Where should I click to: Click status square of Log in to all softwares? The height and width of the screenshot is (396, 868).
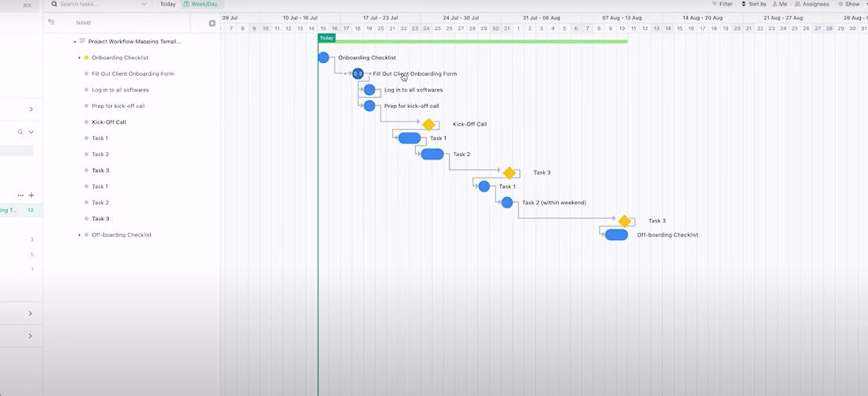(x=86, y=90)
